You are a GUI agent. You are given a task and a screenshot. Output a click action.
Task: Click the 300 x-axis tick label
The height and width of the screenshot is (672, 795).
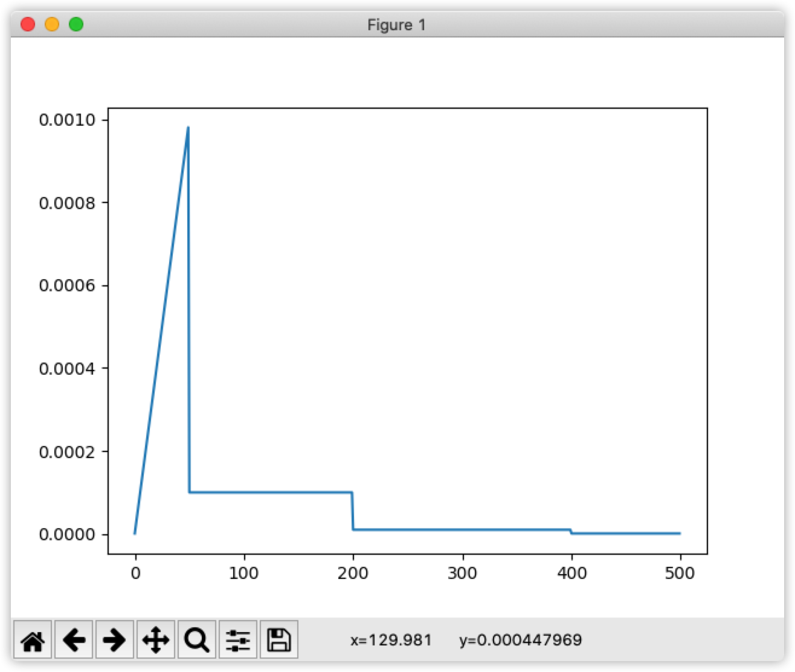click(463, 573)
